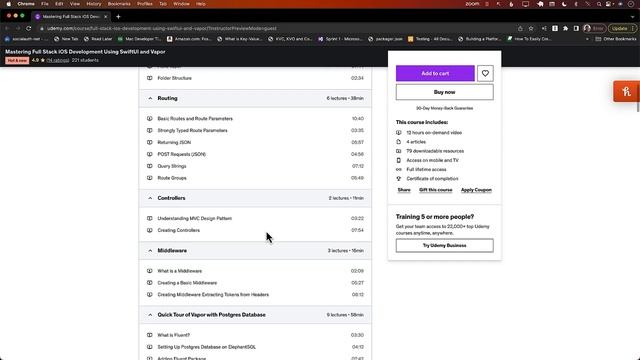The height and width of the screenshot is (360, 640).
Task: Open Chrome side panel icon
Action: (x=576, y=29)
